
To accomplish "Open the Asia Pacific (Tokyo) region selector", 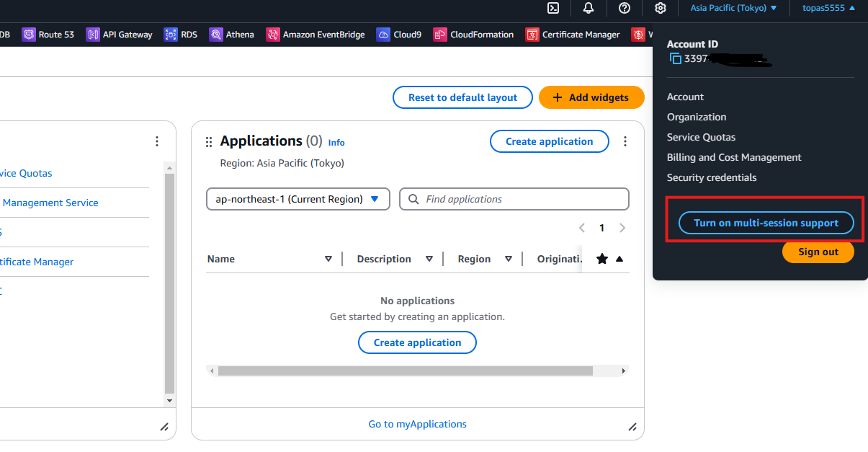I will click(x=734, y=8).
